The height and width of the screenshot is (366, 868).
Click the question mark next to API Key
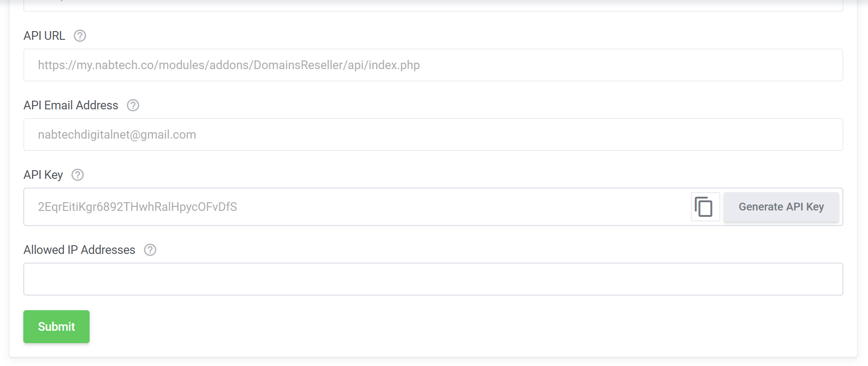(x=78, y=175)
